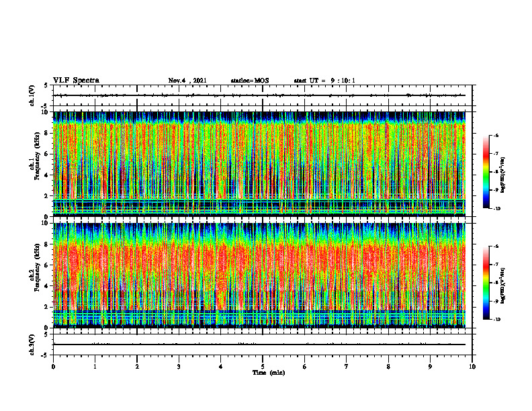The width and height of the screenshot is (532, 411).
Task: Click the ch.1 voltage waveform trace panel
Action: [x=263, y=95]
